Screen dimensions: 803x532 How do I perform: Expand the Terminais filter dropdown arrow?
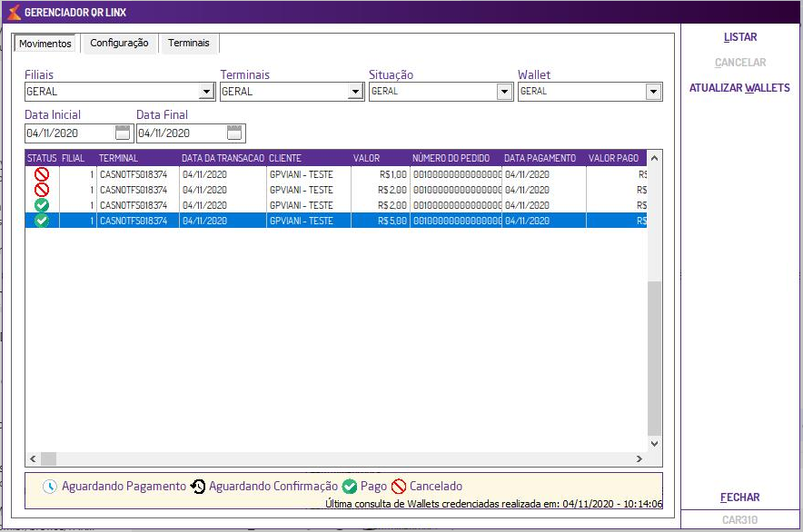(355, 92)
